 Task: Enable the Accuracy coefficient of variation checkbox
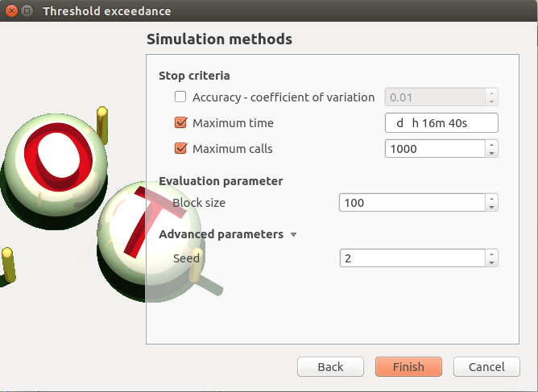pos(180,97)
